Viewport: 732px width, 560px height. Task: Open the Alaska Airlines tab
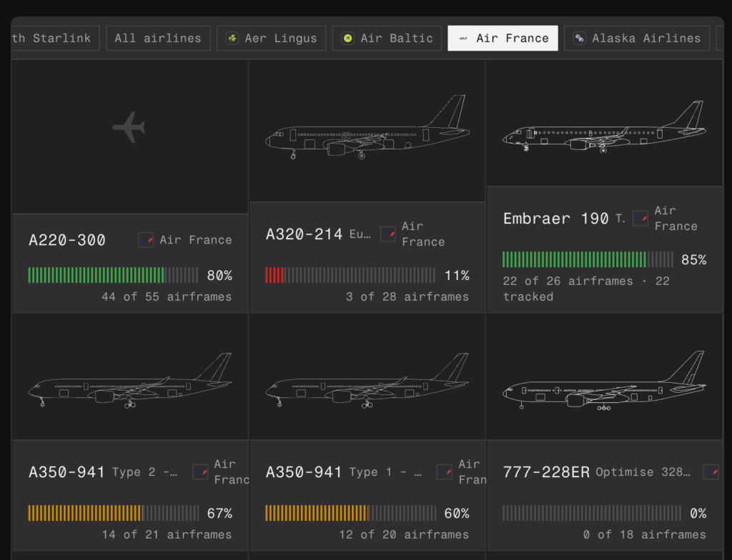tap(637, 39)
